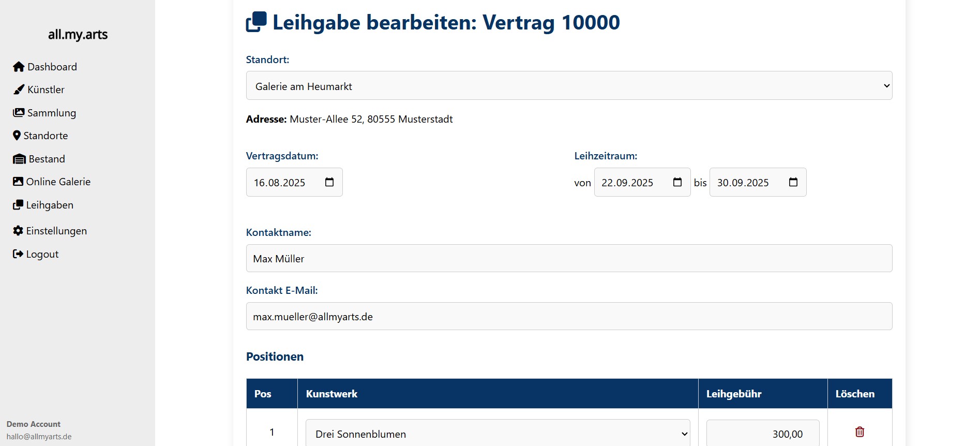This screenshot has height=446, width=980.
Task: Navigate to Online Galerie
Action: 58,182
